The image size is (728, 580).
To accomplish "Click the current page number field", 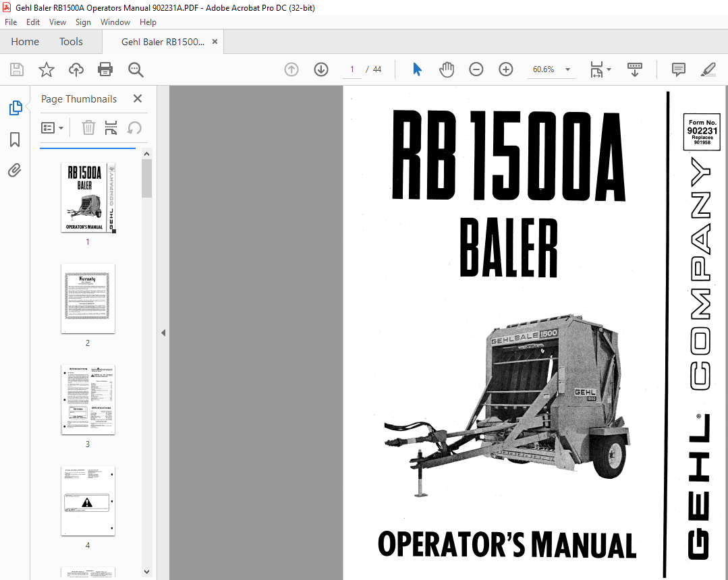I will click(352, 69).
